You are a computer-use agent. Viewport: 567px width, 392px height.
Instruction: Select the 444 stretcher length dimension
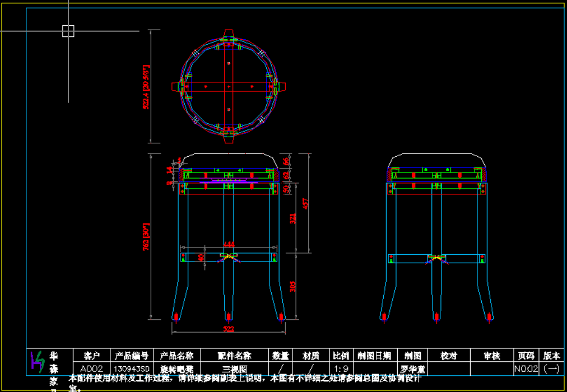pos(229,244)
